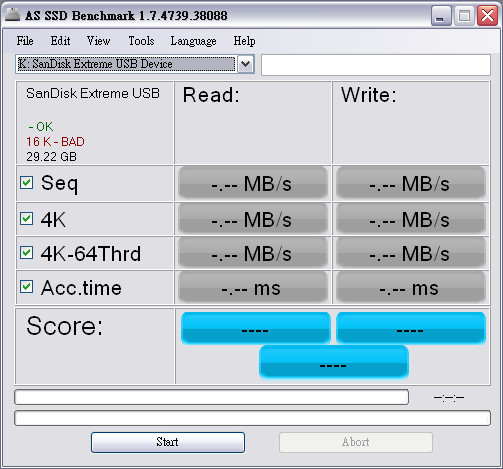Screen dimensions: 503x469
Task: Click the empty text field beside drive selector
Action: pyautogui.click(x=376, y=65)
